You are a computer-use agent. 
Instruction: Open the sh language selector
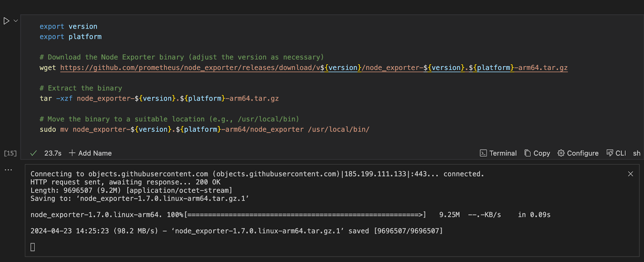(x=637, y=153)
